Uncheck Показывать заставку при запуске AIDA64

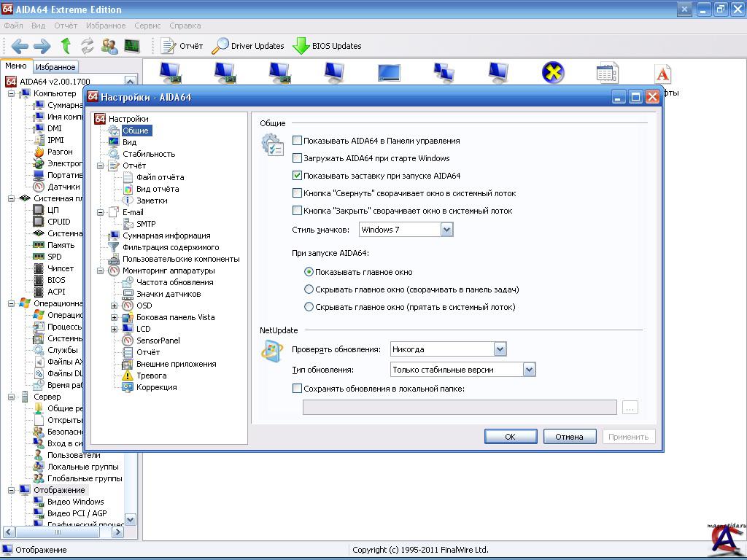297,176
